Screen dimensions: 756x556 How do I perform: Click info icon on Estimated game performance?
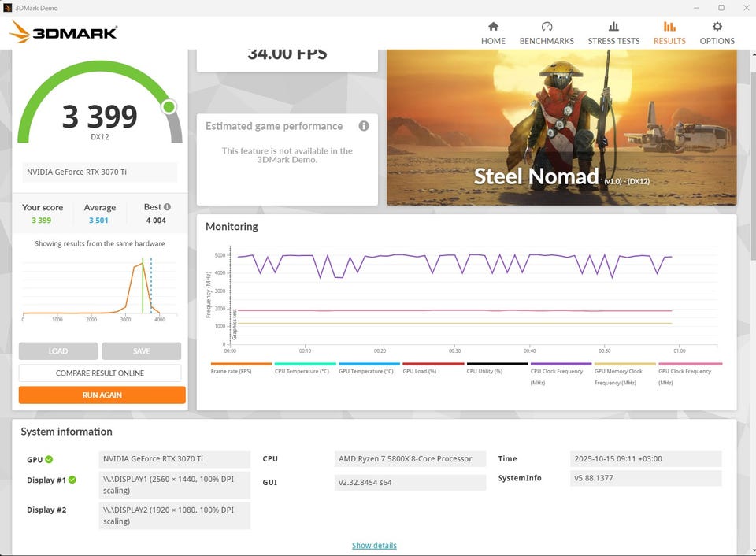(364, 126)
